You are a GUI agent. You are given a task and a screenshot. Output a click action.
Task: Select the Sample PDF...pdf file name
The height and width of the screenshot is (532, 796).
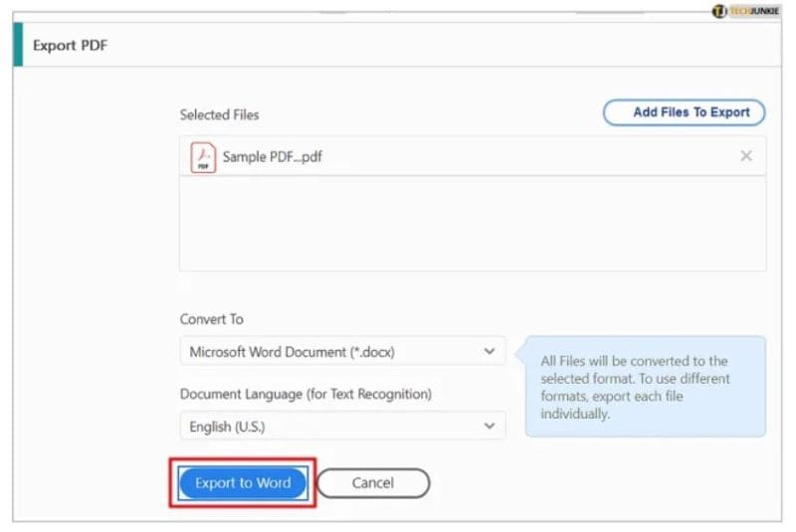(x=273, y=157)
